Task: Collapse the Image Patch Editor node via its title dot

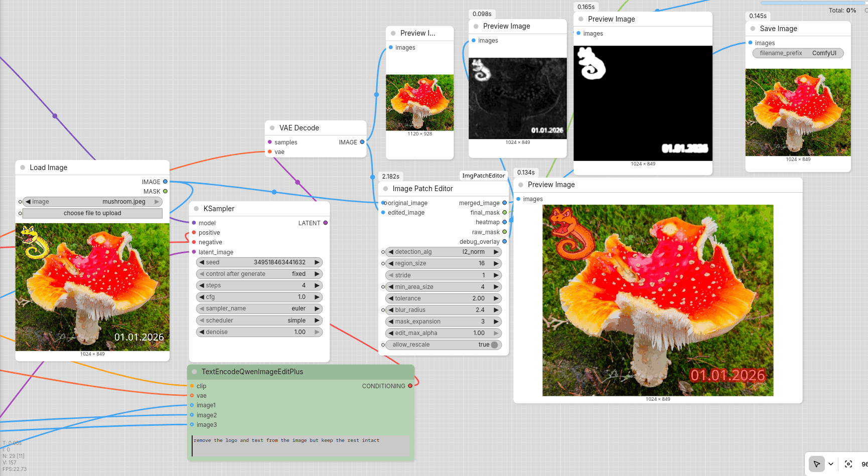Action: click(x=385, y=189)
